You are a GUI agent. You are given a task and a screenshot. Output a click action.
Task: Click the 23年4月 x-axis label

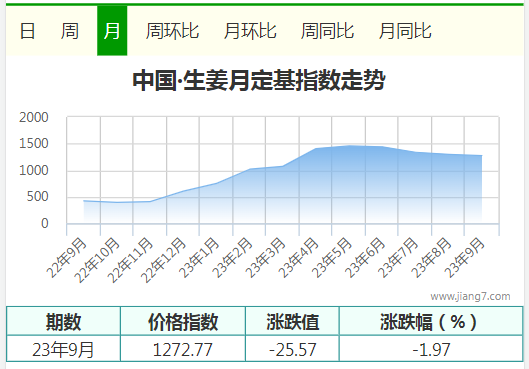[x=298, y=258]
